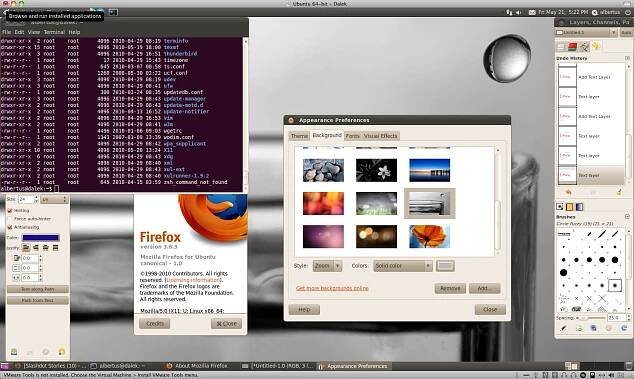This screenshot has height=379, width=634.
Task: Open the Colors Solid color dropdown
Action: coord(403,266)
